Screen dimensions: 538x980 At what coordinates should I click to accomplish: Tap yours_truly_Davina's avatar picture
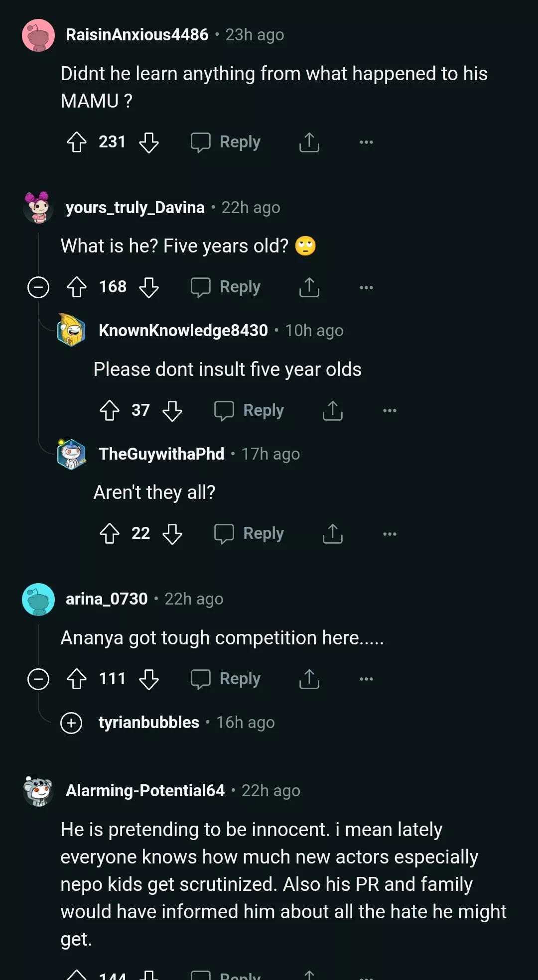click(38, 208)
